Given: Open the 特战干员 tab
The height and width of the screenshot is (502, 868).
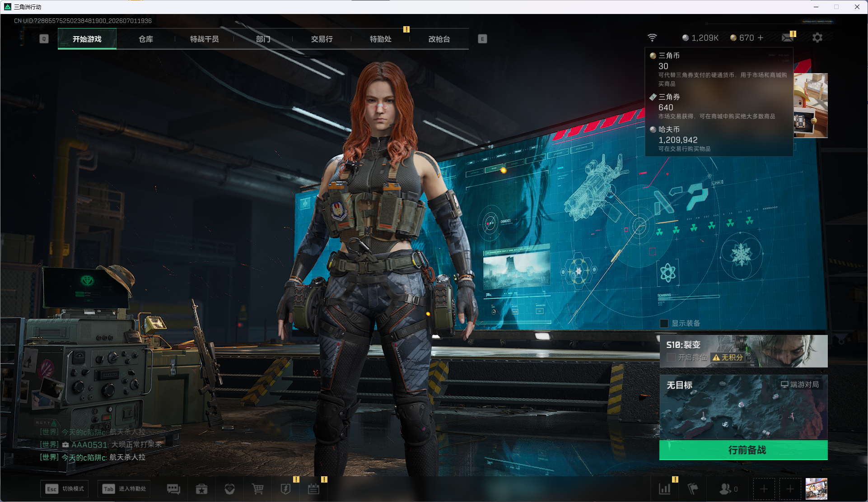Looking at the screenshot, I should 205,39.
